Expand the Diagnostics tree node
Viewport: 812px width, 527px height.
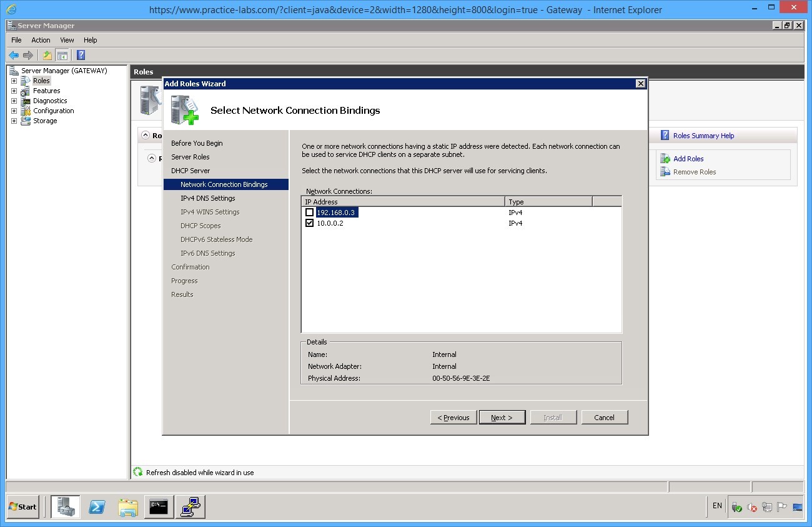tap(14, 101)
